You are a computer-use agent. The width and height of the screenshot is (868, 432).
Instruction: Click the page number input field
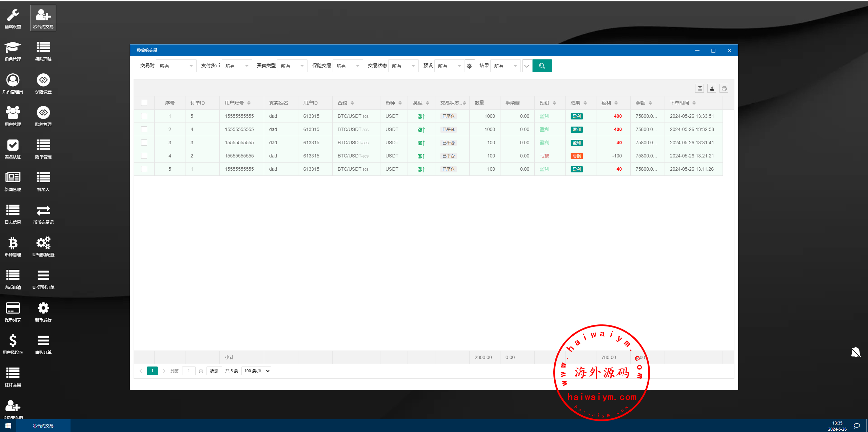[189, 371]
